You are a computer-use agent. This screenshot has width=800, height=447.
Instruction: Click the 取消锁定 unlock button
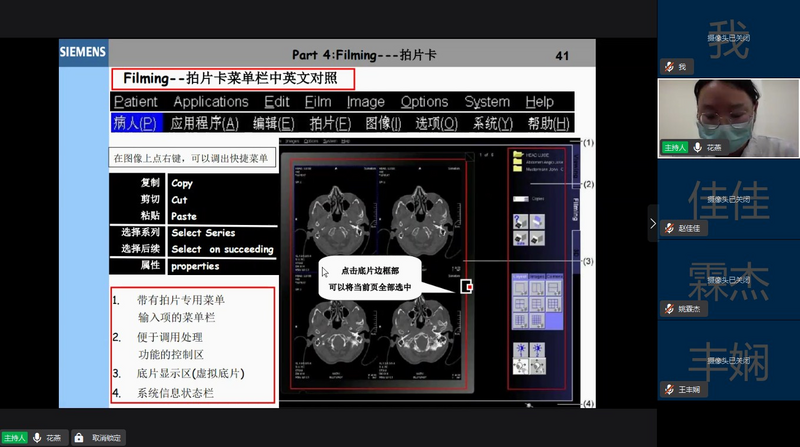pyautogui.click(x=106, y=438)
